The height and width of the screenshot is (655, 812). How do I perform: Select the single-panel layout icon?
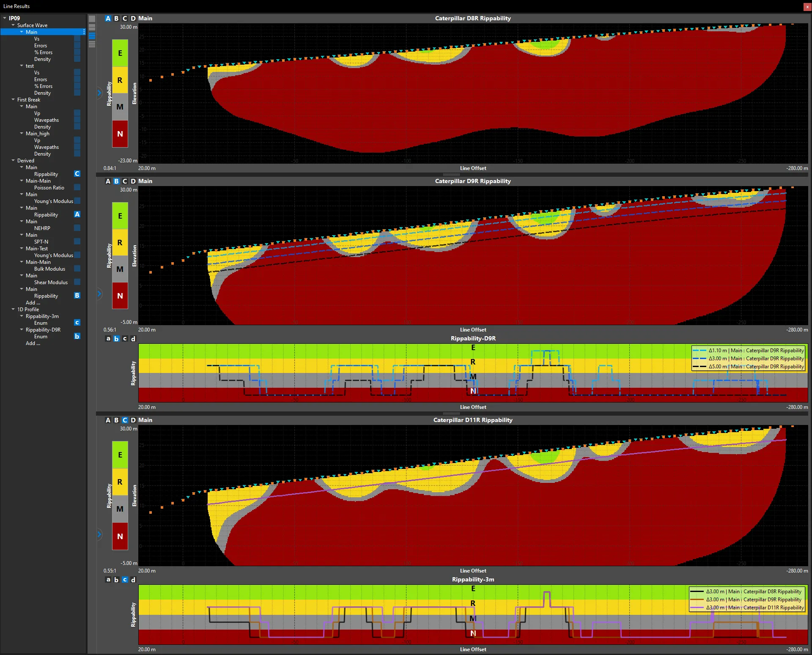[x=92, y=19]
